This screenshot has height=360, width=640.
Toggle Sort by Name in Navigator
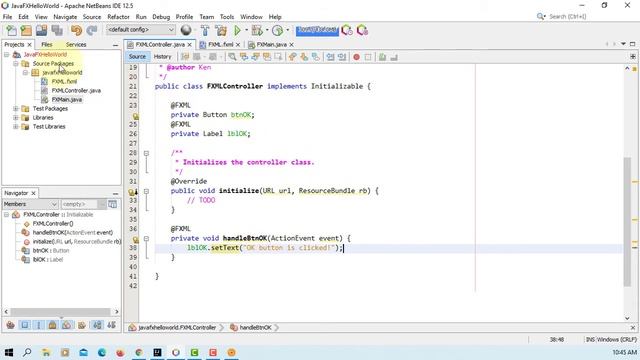point(97,325)
